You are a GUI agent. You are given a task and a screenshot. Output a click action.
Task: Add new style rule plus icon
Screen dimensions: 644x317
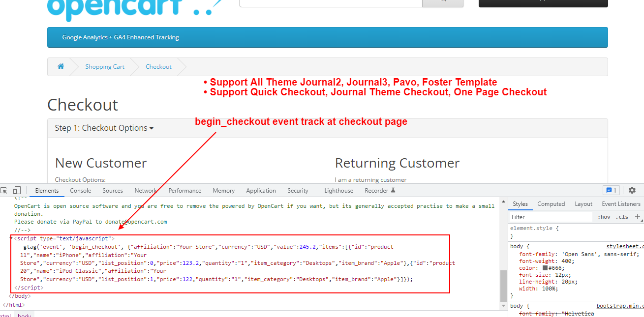638,217
